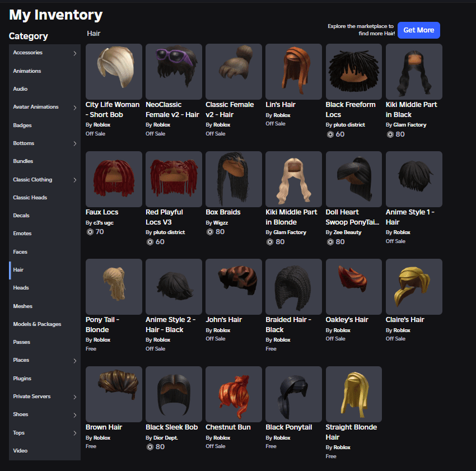The height and width of the screenshot is (471, 476).
Task: Select the Black Freeform Locs hair image
Action: point(353,72)
